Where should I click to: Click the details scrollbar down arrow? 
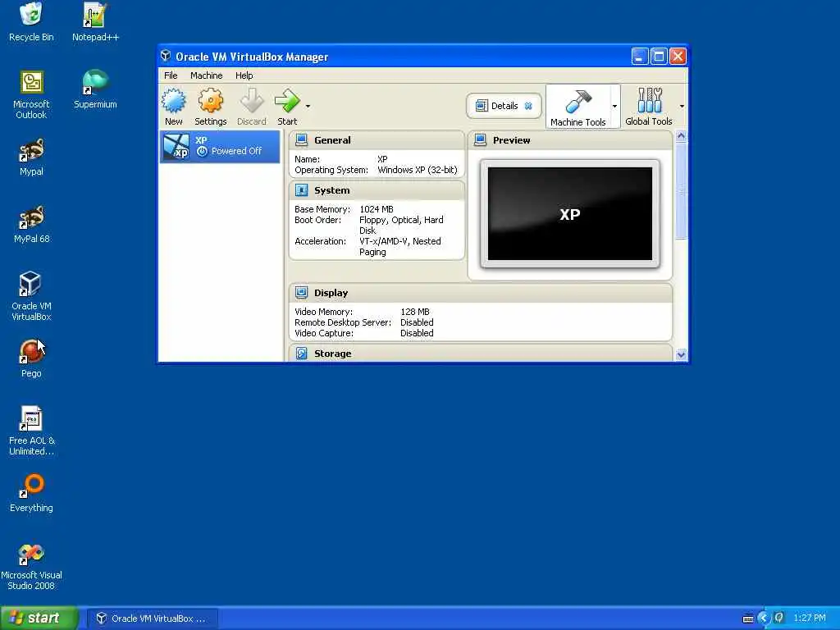[681, 354]
